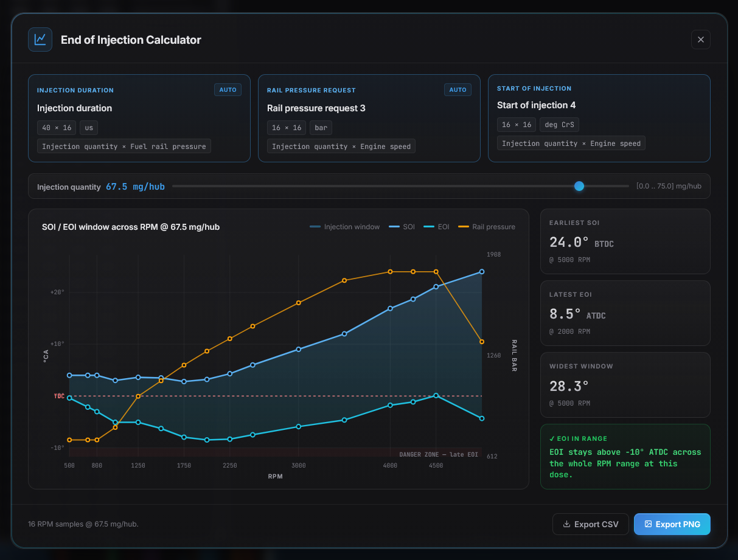Click the [0.0 .. 75.0] mg/hub range label
This screenshot has width=738, height=560.
(669, 186)
